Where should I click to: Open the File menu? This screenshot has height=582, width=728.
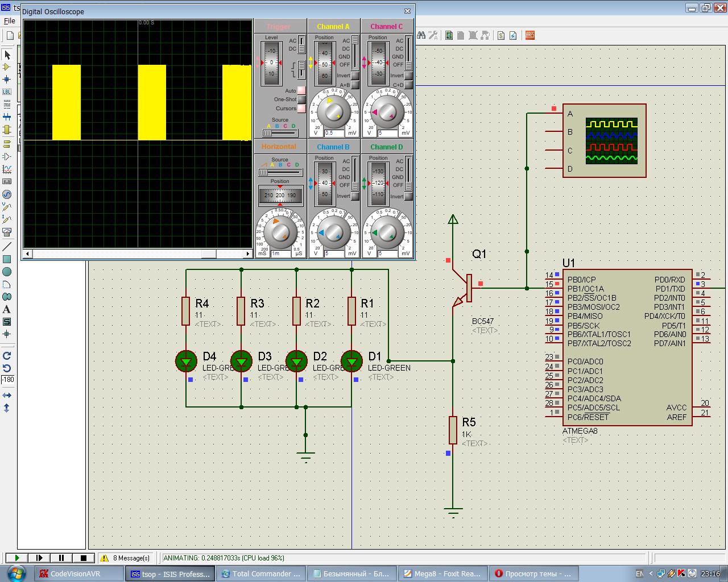10,21
